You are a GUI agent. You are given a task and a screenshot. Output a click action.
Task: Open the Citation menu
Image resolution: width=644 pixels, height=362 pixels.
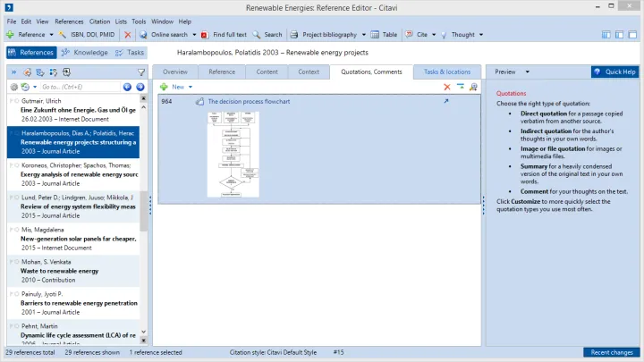coord(99,21)
